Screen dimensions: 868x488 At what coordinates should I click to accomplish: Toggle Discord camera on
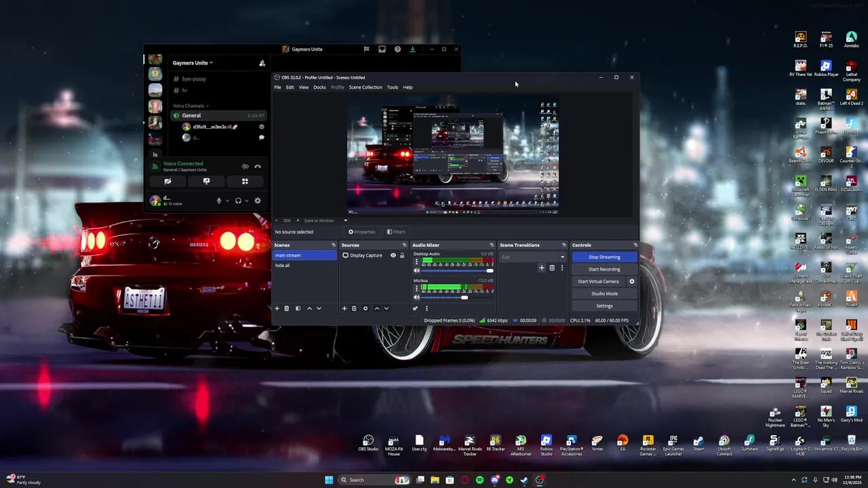[167, 181]
